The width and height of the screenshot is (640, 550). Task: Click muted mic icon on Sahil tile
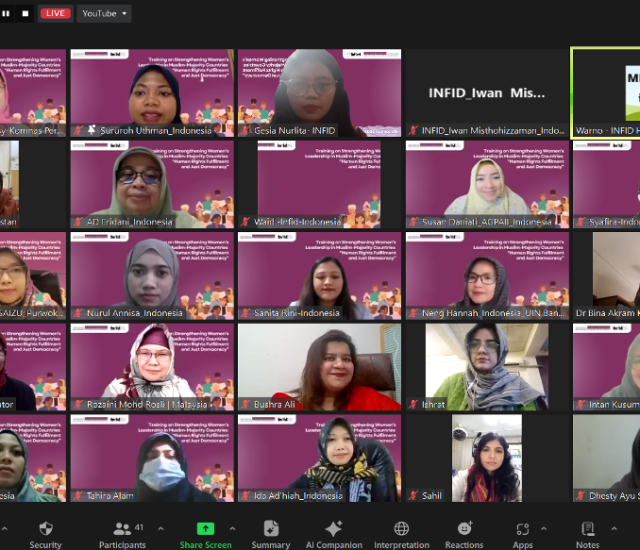(413, 496)
